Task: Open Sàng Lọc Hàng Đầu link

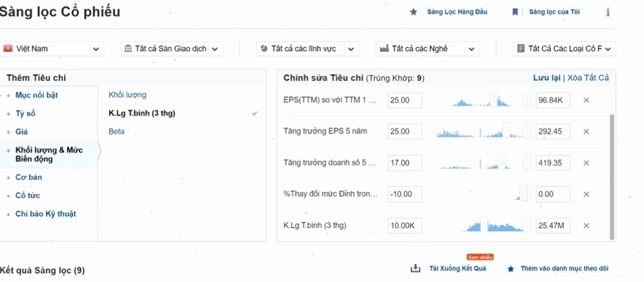Action: (457, 12)
